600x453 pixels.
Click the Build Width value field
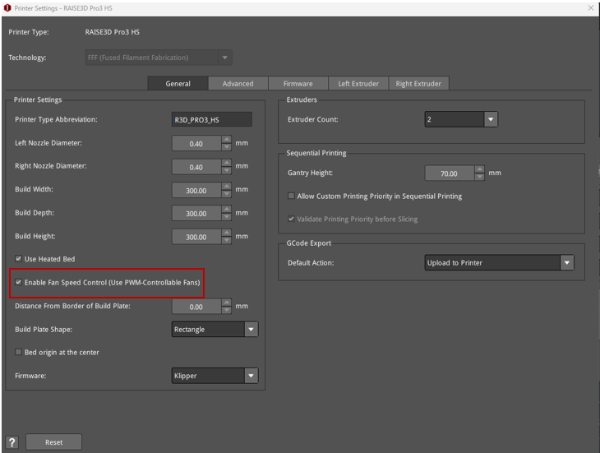coord(196,191)
